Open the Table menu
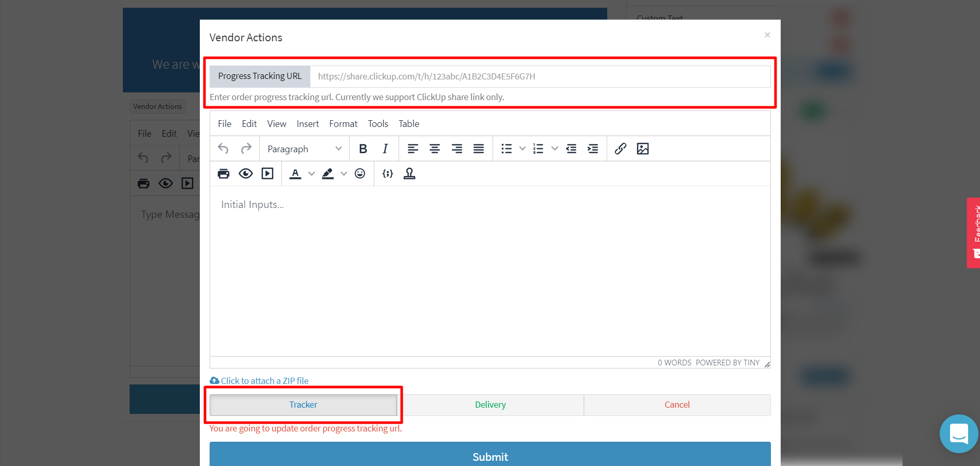Screen dimensions: 980x466 (408, 124)
